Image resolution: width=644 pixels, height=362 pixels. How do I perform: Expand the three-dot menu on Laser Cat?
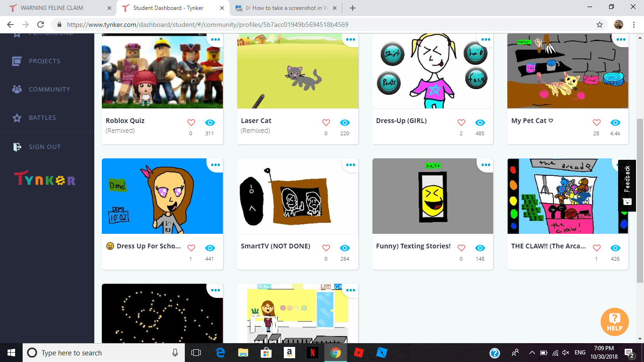pyautogui.click(x=351, y=40)
